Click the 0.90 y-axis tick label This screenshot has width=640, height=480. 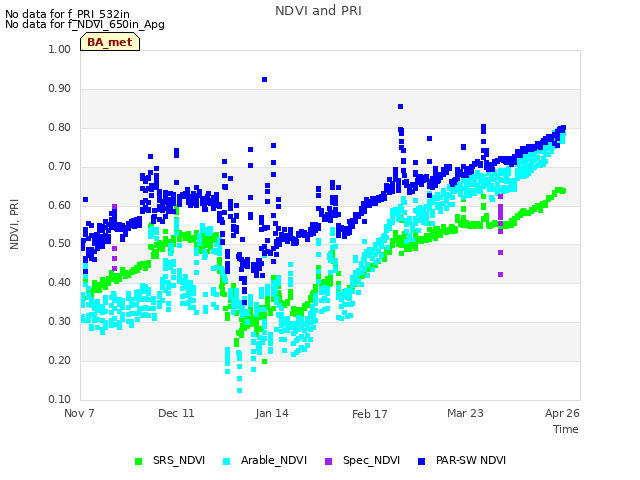pos(60,89)
